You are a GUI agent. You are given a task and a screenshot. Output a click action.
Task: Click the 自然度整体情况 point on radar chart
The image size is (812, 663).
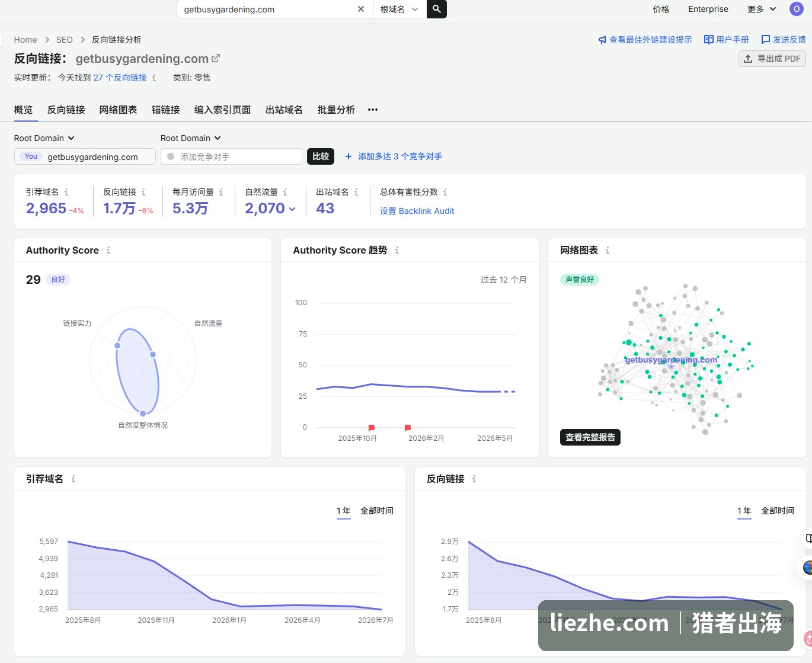point(143,414)
